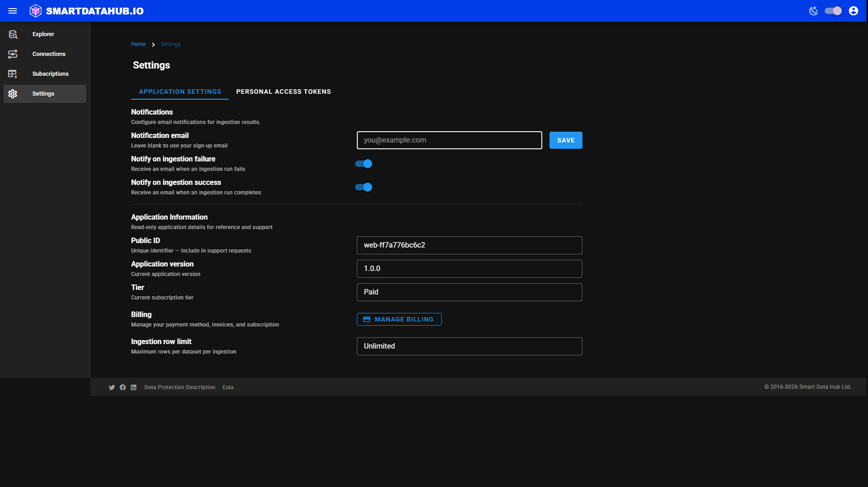The width and height of the screenshot is (868, 487).
Task: Click the Settings page heading
Action: point(152,65)
